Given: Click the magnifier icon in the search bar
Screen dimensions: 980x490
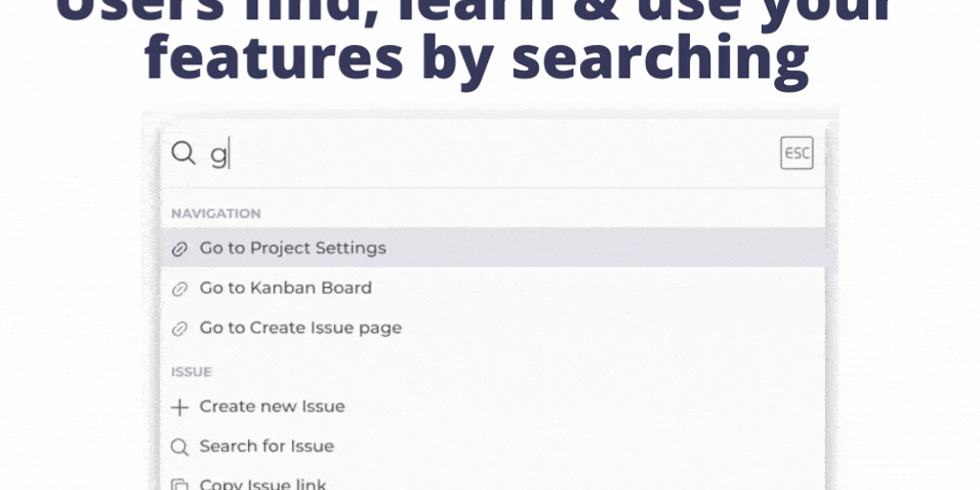Looking at the screenshot, I should (182, 153).
